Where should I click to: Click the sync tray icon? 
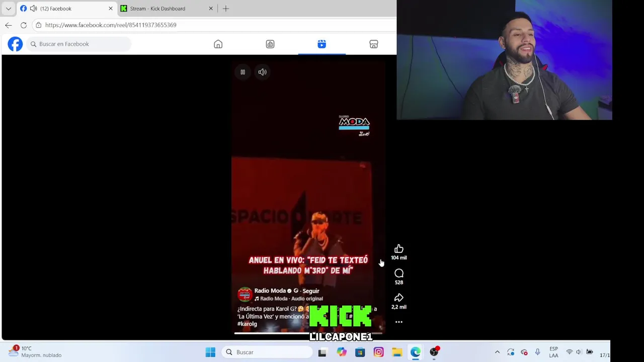[x=511, y=352]
